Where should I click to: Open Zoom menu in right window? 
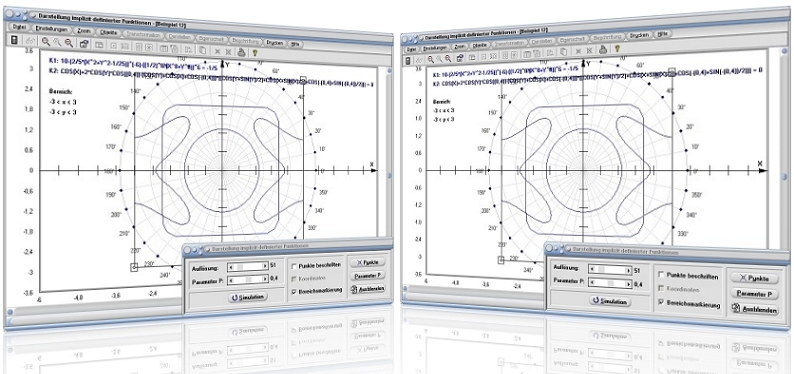coord(460,47)
